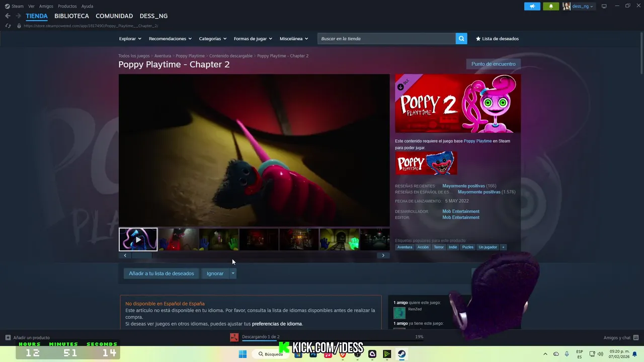Expand the Formas de jugar dropdown

click(253, 39)
